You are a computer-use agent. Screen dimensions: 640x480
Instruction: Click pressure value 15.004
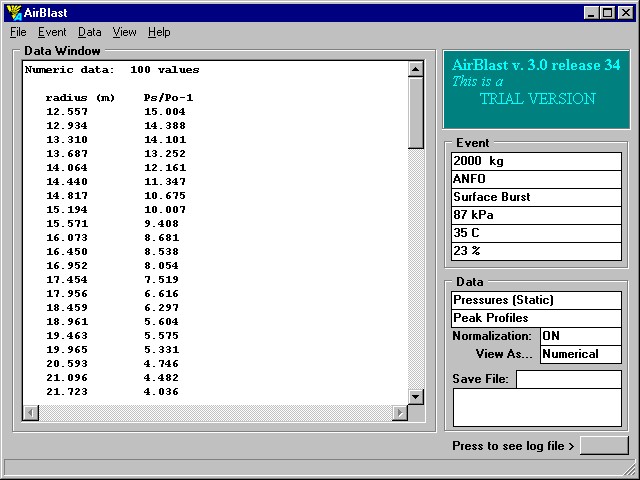pyautogui.click(x=165, y=112)
